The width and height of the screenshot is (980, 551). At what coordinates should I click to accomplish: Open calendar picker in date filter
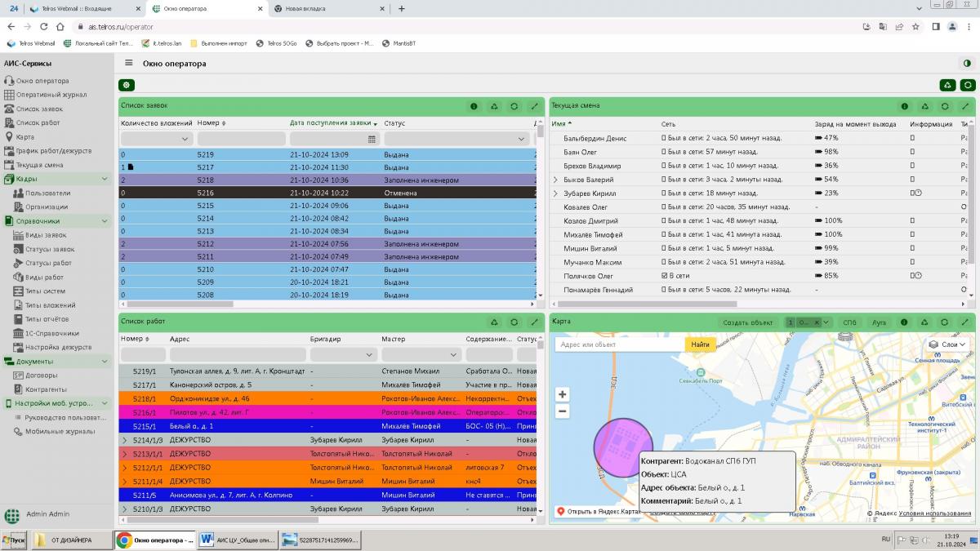372,139
